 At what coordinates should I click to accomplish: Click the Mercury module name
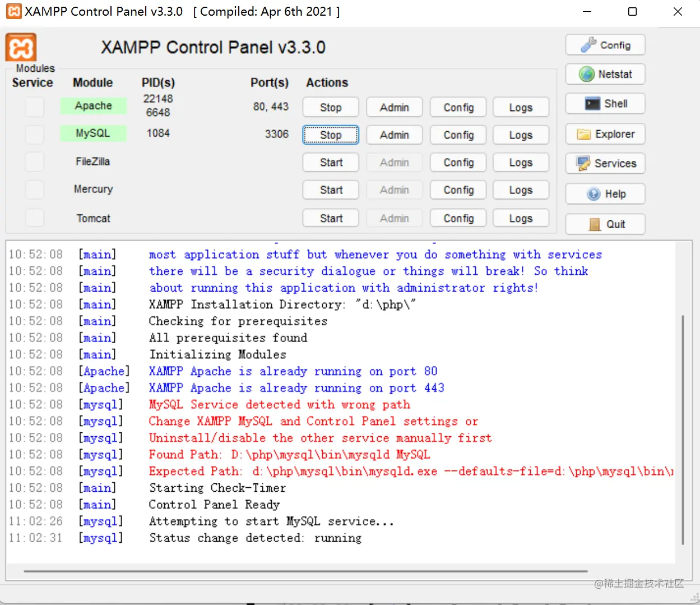point(93,190)
